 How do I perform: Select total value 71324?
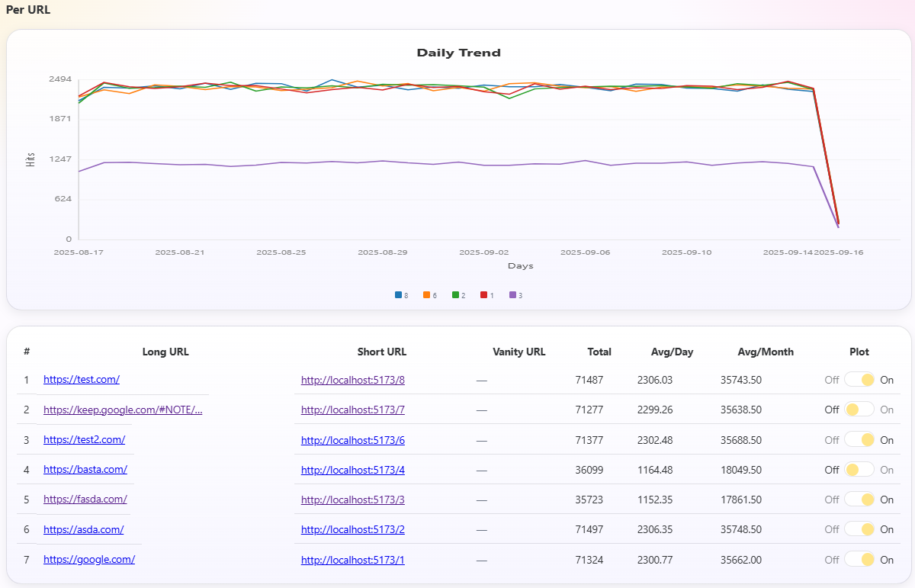(589, 560)
